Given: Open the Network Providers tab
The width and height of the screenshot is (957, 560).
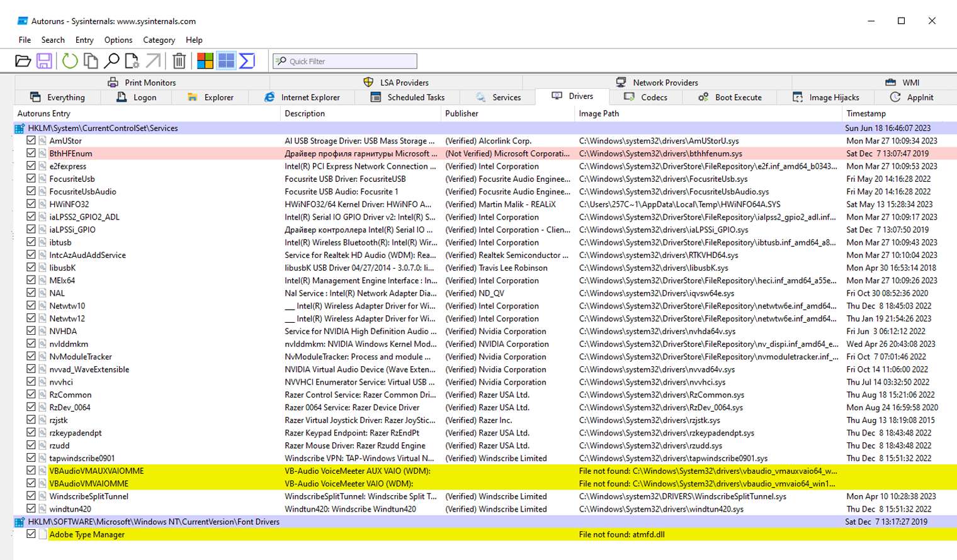Looking at the screenshot, I should pyautogui.click(x=657, y=82).
